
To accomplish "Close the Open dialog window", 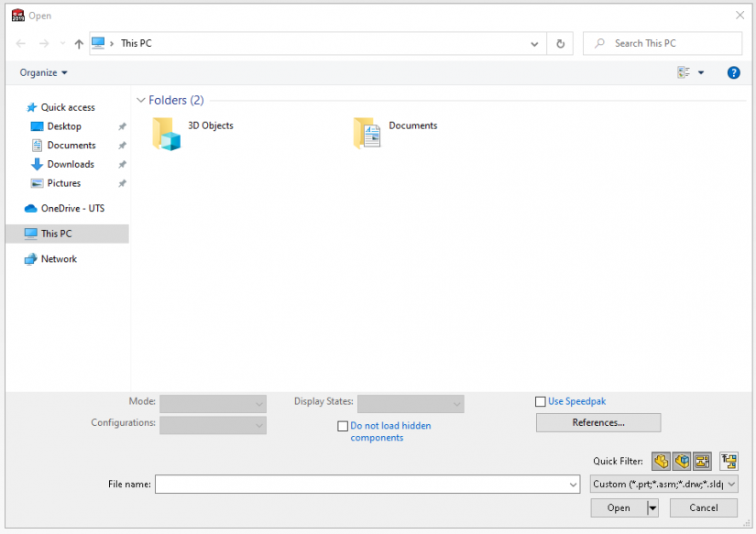I will click(x=740, y=16).
